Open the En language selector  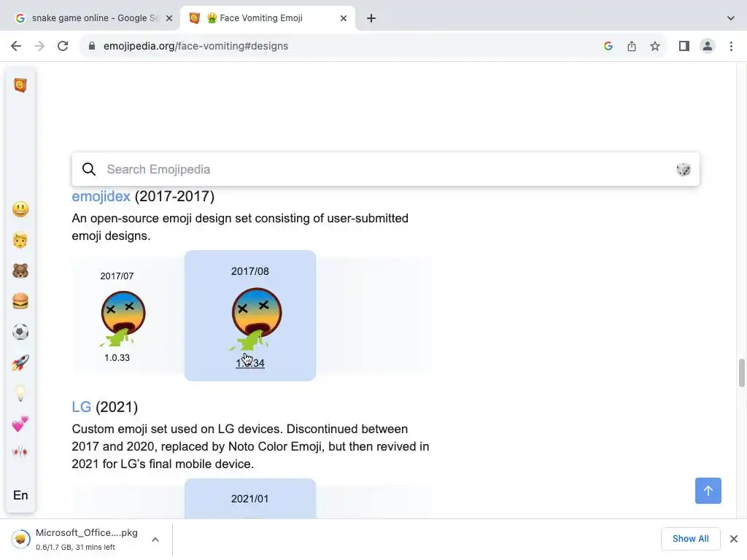[x=20, y=495]
